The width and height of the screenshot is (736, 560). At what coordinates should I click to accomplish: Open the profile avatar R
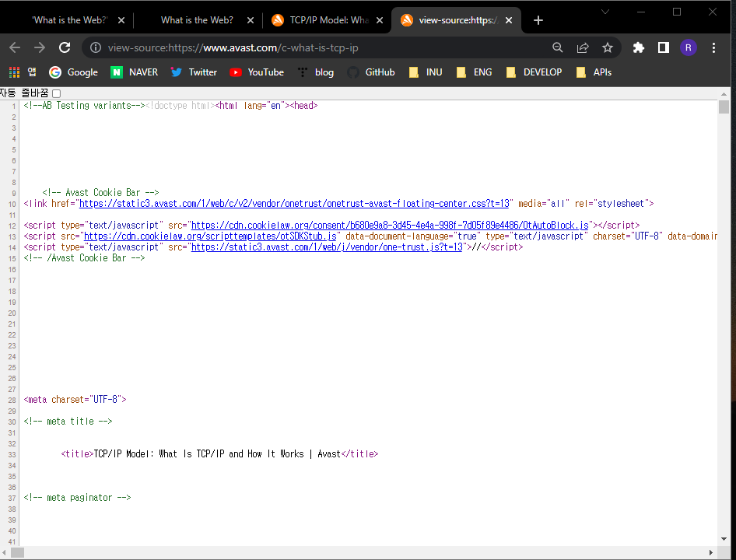(x=688, y=47)
